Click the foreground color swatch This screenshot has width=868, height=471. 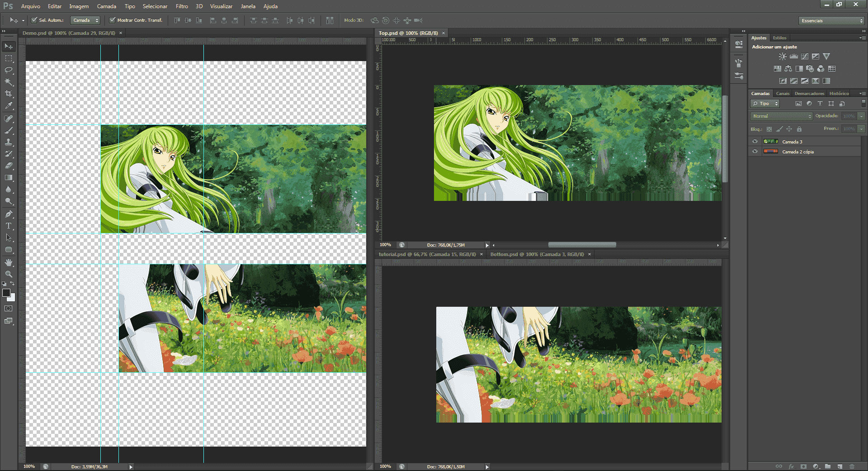[6, 293]
